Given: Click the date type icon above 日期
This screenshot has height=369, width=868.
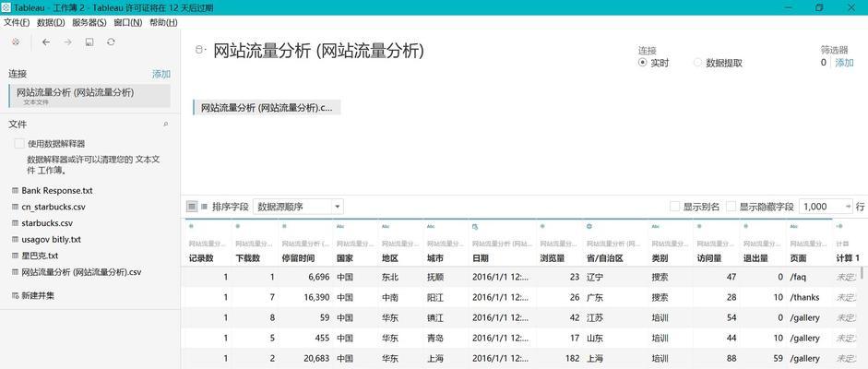Looking at the screenshot, I should tap(475, 226).
